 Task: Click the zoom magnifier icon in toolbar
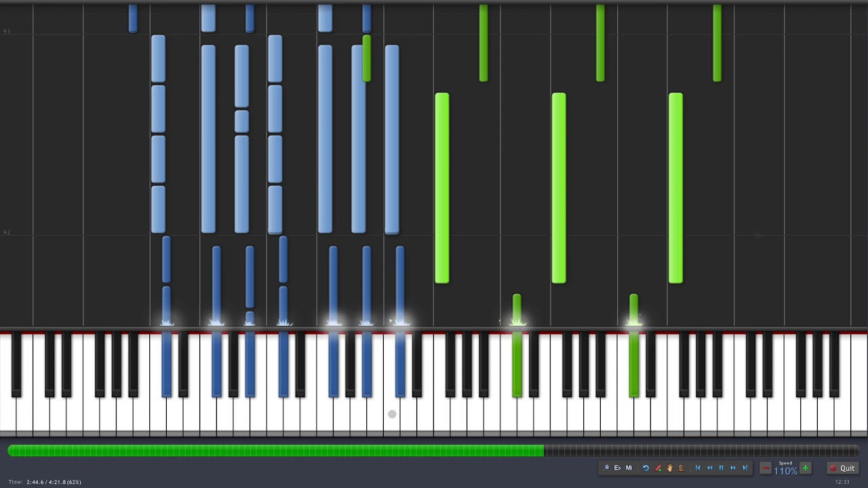click(606, 468)
